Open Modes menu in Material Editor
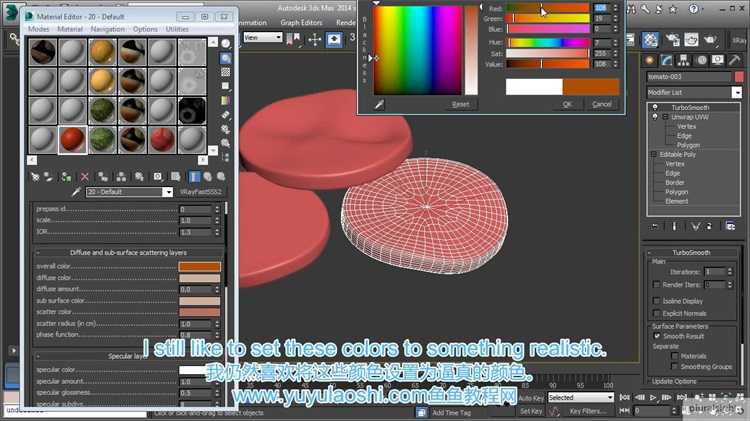This screenshot has width=750, height=421. [39, 29]
